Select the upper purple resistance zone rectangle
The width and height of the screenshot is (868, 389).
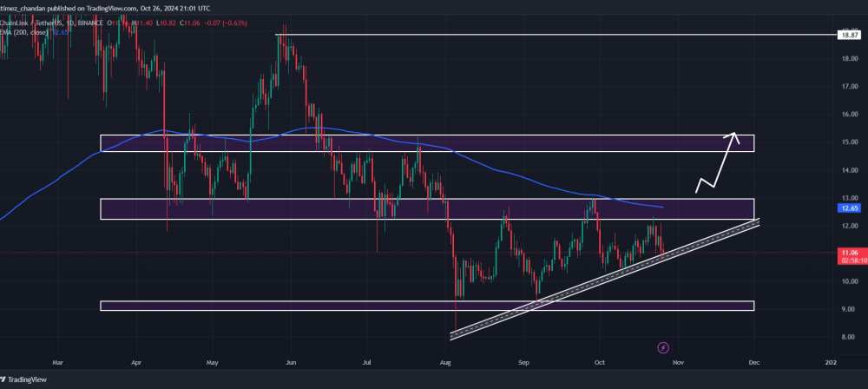point(427,143)
